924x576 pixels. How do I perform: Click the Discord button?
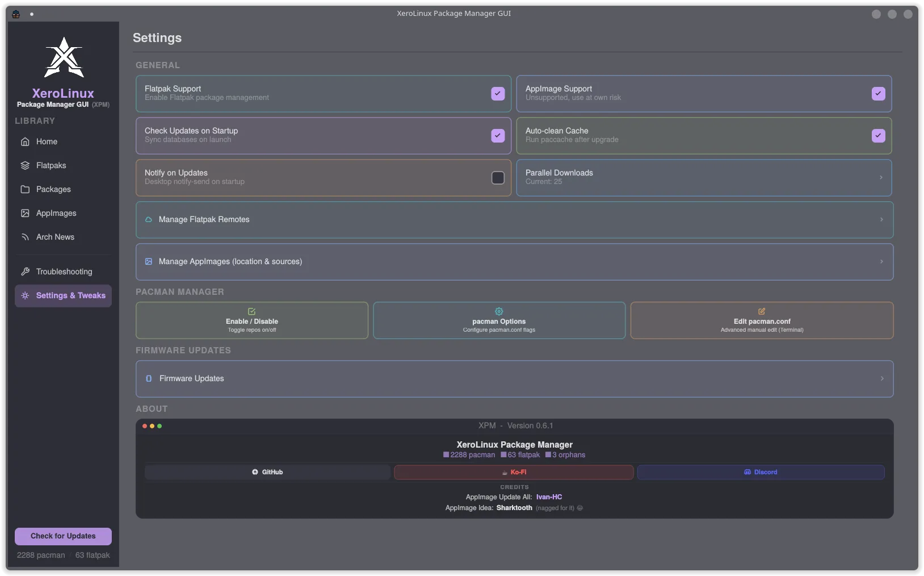pyautogui.click(x=761, y=472)
